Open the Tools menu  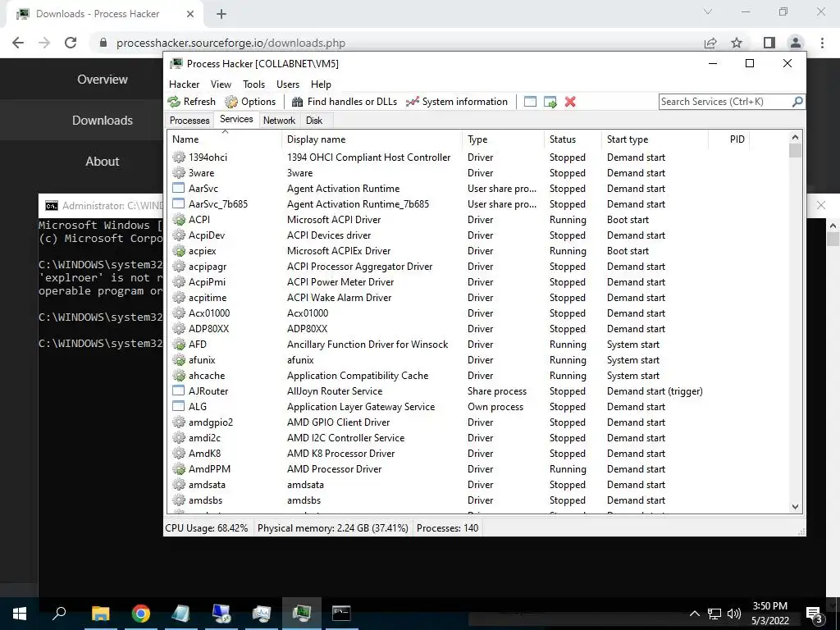tap(254, 84)
